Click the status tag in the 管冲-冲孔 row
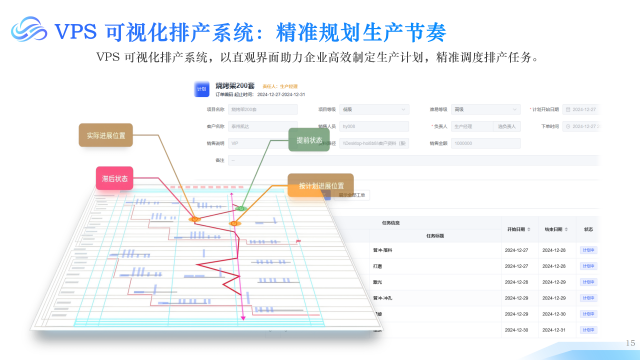This screenshot has height=360, width=640. (x=588, y=298)
